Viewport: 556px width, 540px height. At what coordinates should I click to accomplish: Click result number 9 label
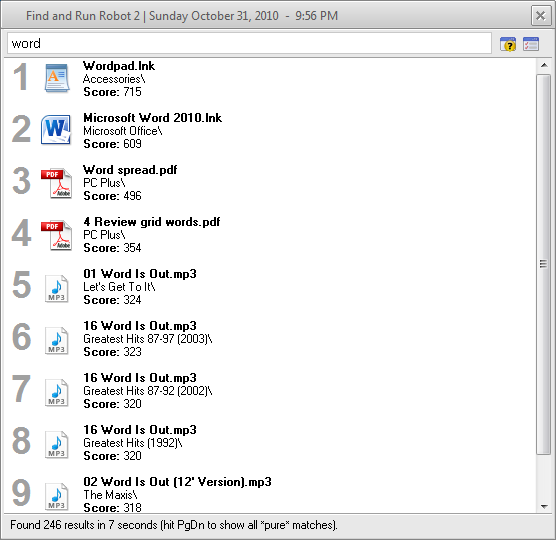click(x=21, y=493)
